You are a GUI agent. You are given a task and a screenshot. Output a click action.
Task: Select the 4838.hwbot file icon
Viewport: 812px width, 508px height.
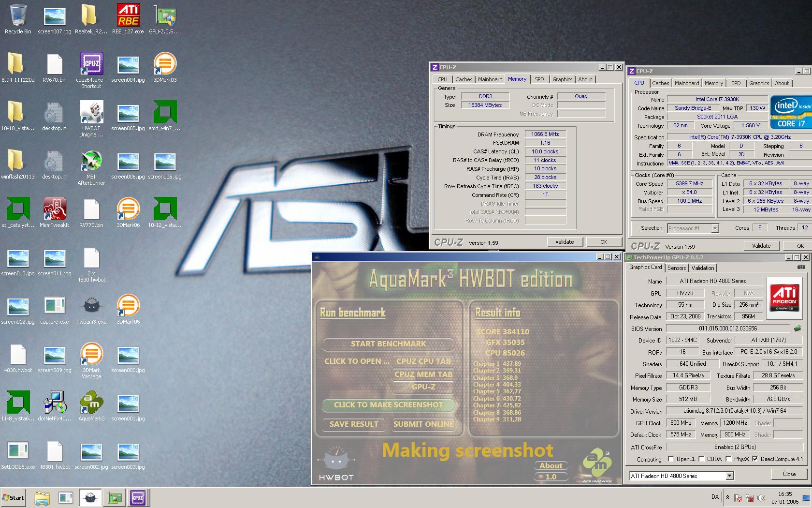[x=18, y=358]
